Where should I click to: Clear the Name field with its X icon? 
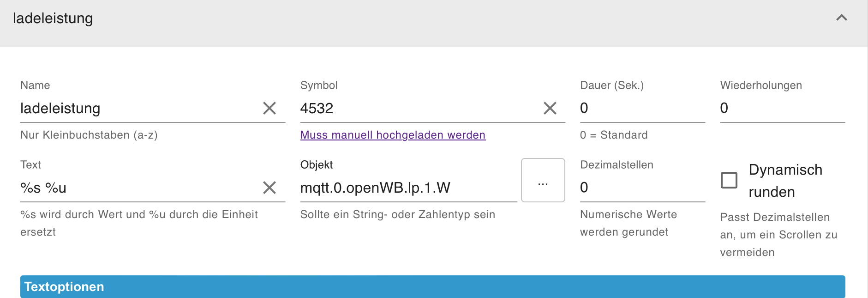269,109
